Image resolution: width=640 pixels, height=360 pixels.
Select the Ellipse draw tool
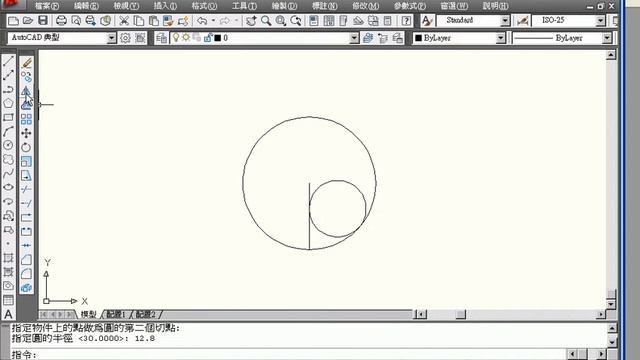click(x=8, y=187)
